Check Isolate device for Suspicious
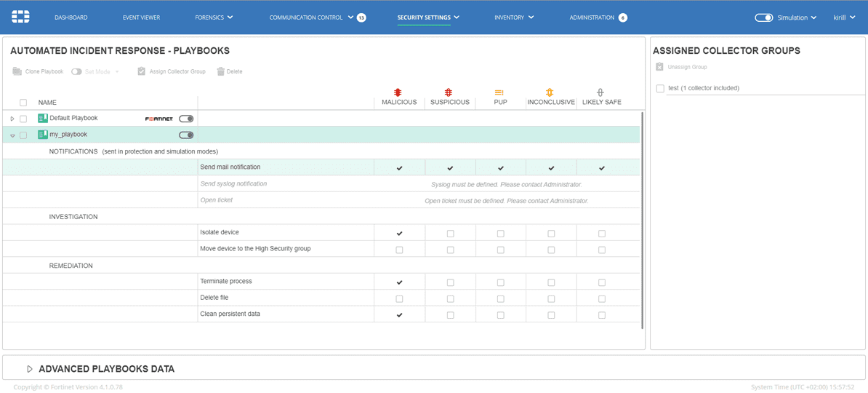The height and width of the screenshot is (393, 868). coord(450,234)
